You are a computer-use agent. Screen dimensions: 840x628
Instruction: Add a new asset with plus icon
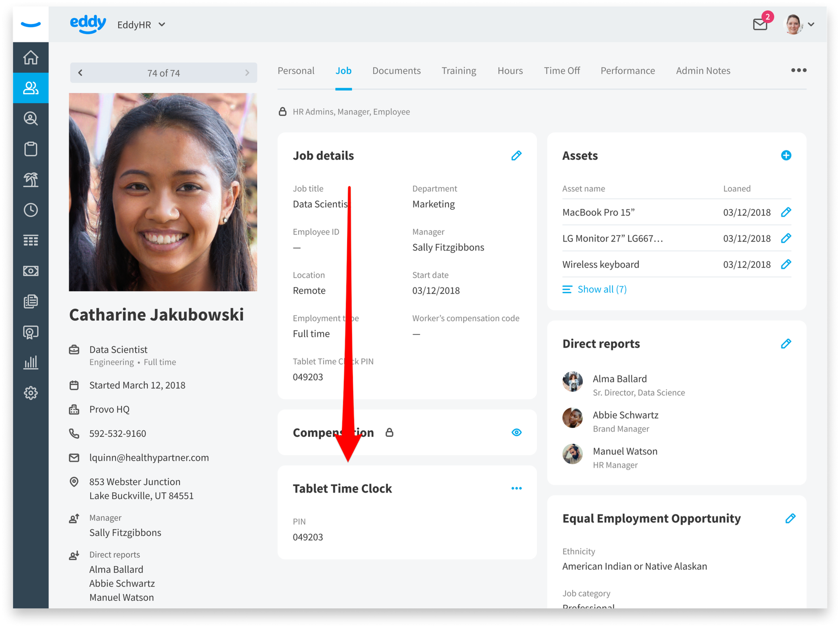pos(786,155)
